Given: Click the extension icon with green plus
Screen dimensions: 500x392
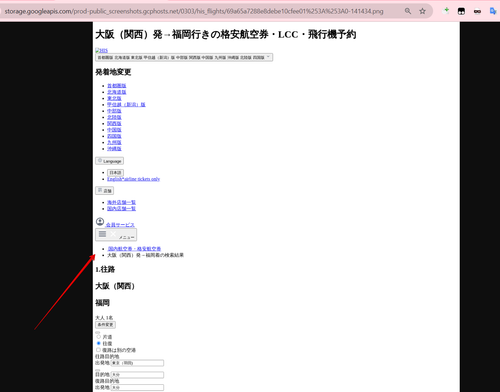Looking at the screenshot, I should tap(445, 11).
